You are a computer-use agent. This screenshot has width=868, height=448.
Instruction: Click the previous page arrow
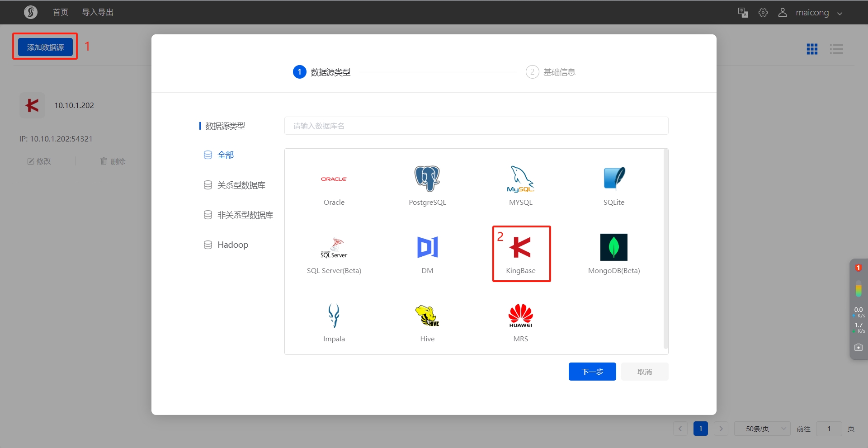click(680, 429)
